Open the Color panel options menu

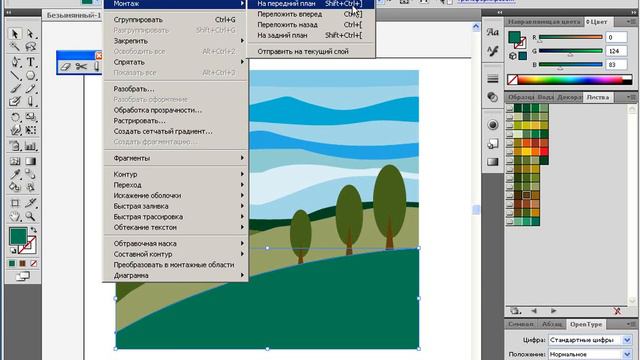[x=632, y=22]
